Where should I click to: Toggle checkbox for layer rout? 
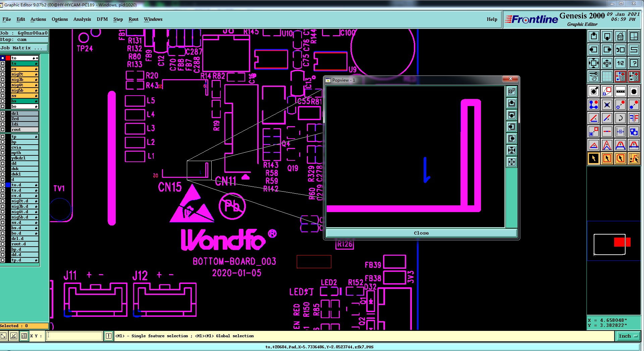(3, 130)
